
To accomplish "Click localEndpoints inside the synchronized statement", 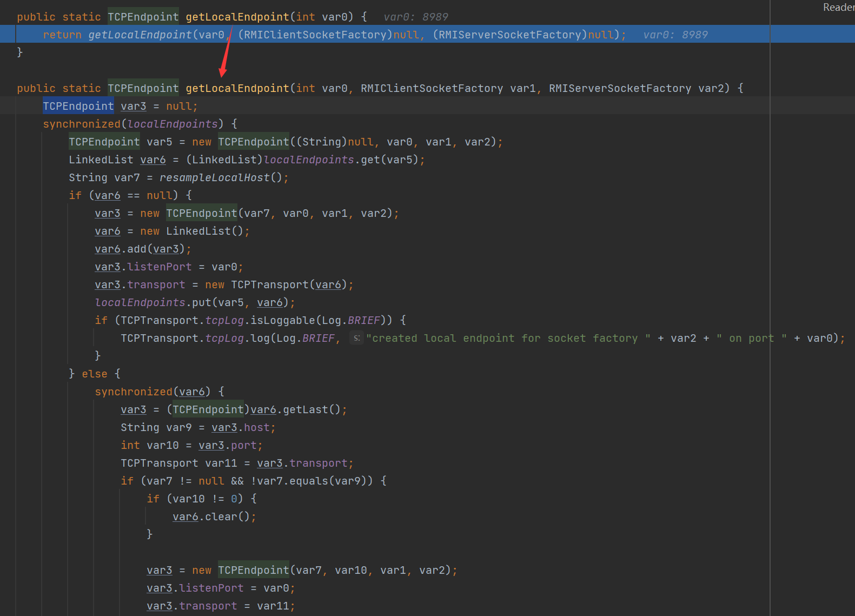I will [x=173, y=124].
